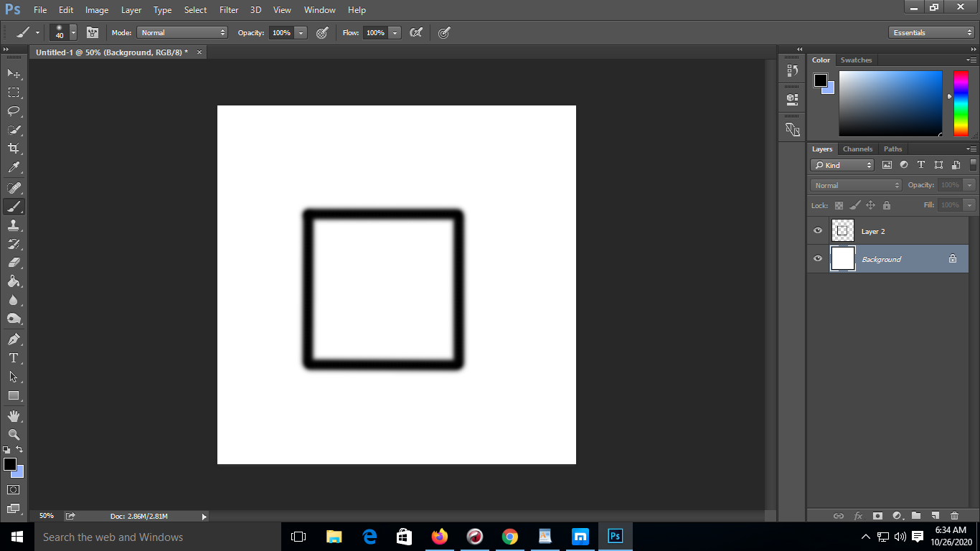Select the Clone Stamp tool
The width and height of the screenshot is (980, 551).
tap(14, 225)
